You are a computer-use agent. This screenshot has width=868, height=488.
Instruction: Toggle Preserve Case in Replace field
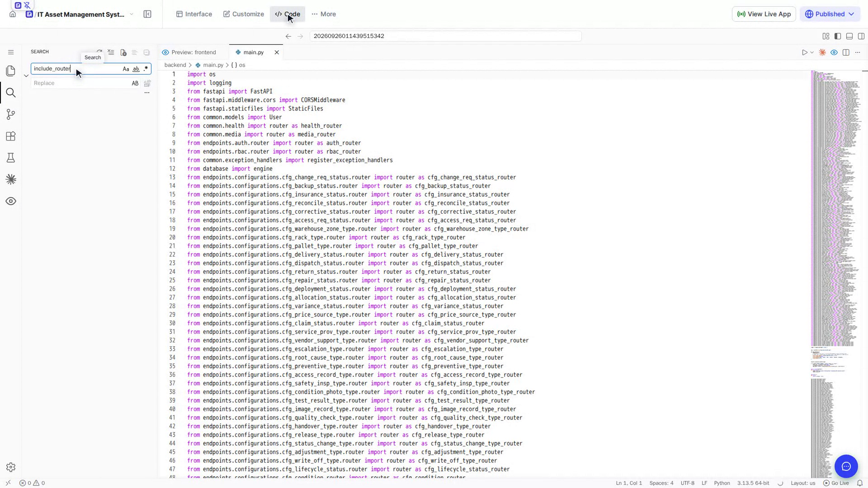click(135, 83)
